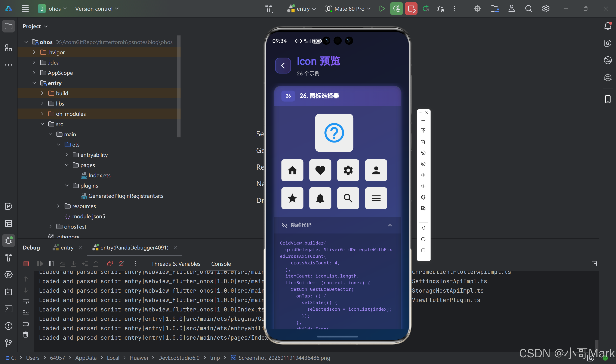Tap the back arrow in phone app
This screenshot has height=364, width=616.
283,66
